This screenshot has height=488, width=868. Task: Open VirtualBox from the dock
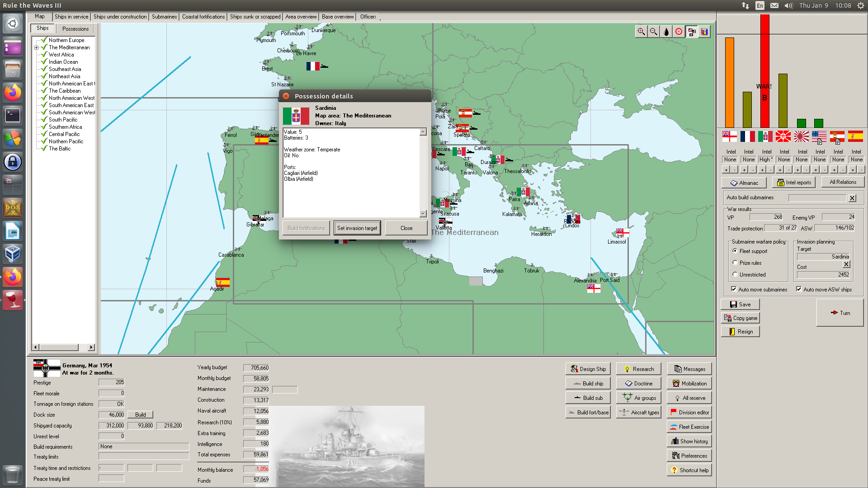(12, 254)
